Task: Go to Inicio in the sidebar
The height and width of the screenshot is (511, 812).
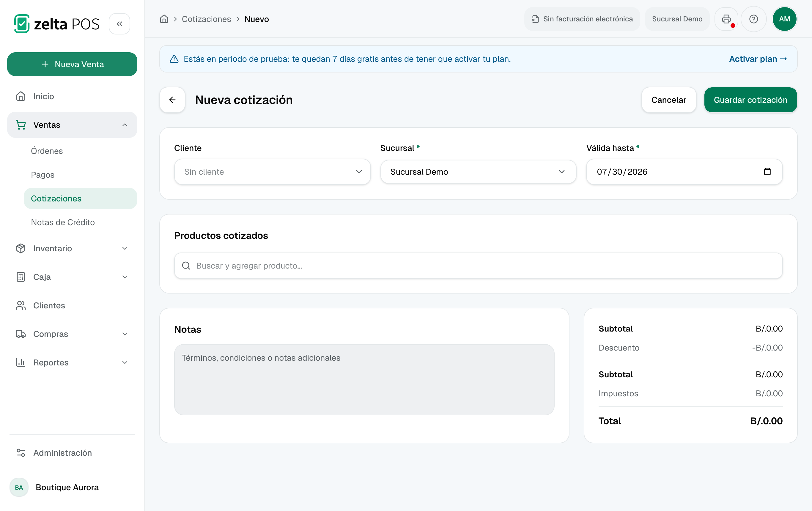Action: point(72,96)
